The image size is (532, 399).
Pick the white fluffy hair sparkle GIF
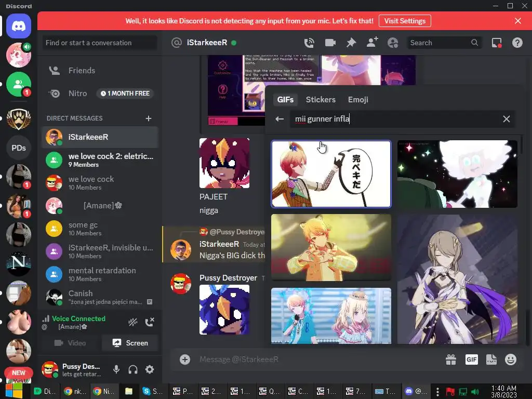[457, 174]
